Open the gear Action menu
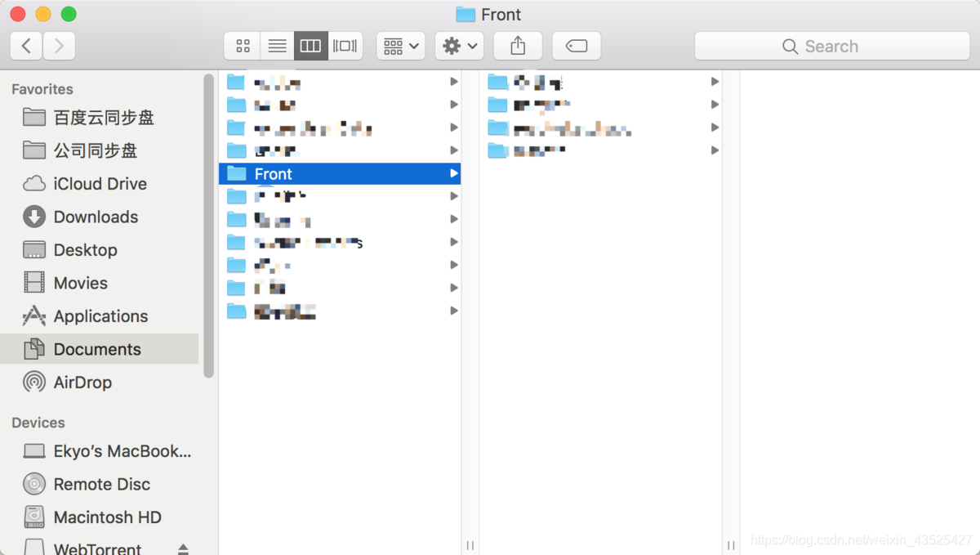Viewport: 980px width, 555px height. click(459, 46)
